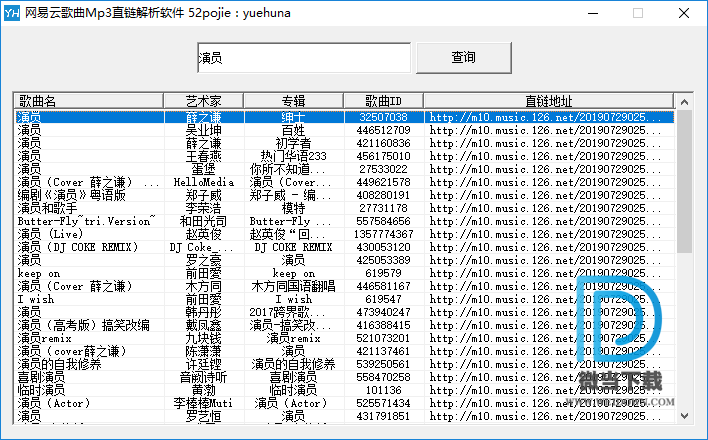Select song I wish in song name column

point(36,300)
